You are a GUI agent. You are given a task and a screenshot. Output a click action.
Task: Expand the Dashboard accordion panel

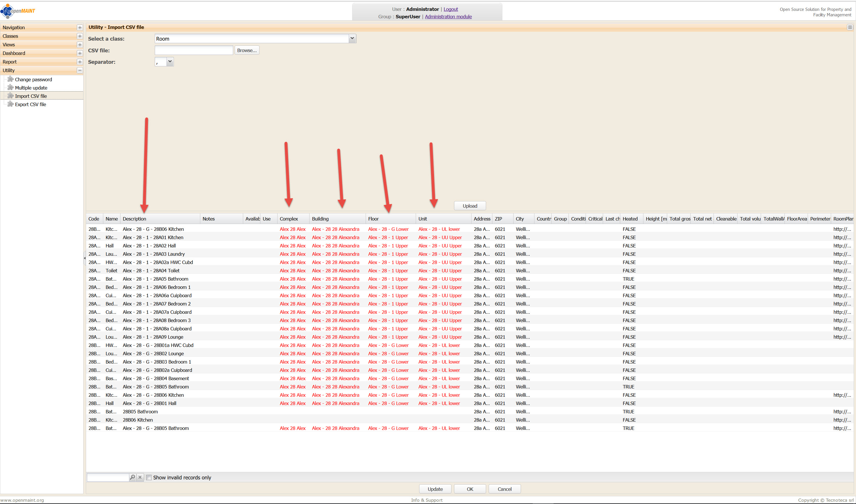point(80,53)
